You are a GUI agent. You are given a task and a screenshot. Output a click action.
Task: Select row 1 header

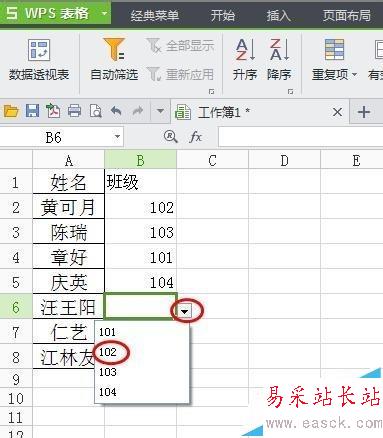(16, 181)
